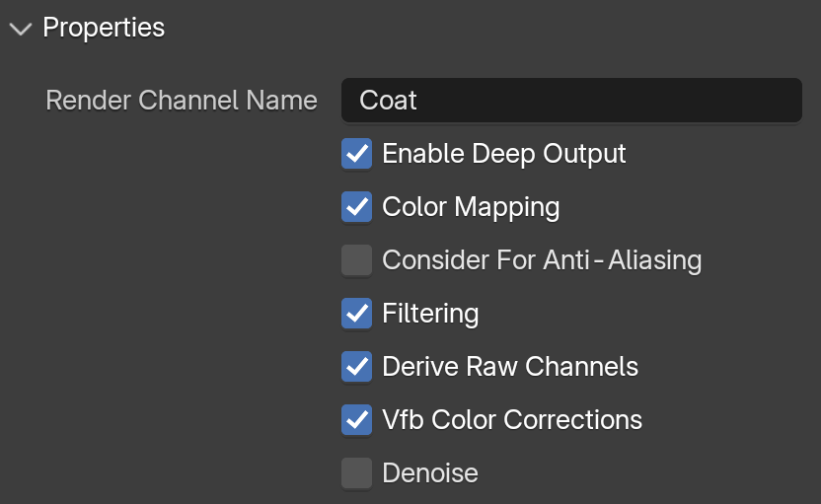821x504 pixels.
Task: Enable the Denoise checkbox
Action: pos(356,473)
